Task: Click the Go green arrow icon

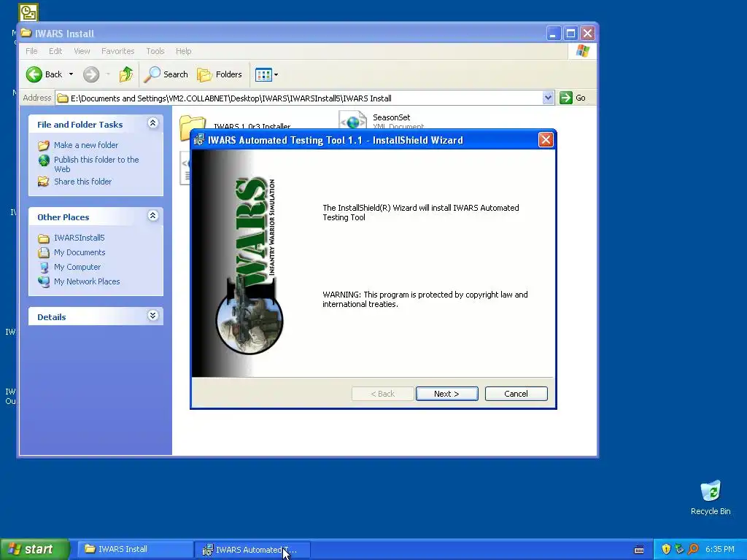Action: coord(566,98)
